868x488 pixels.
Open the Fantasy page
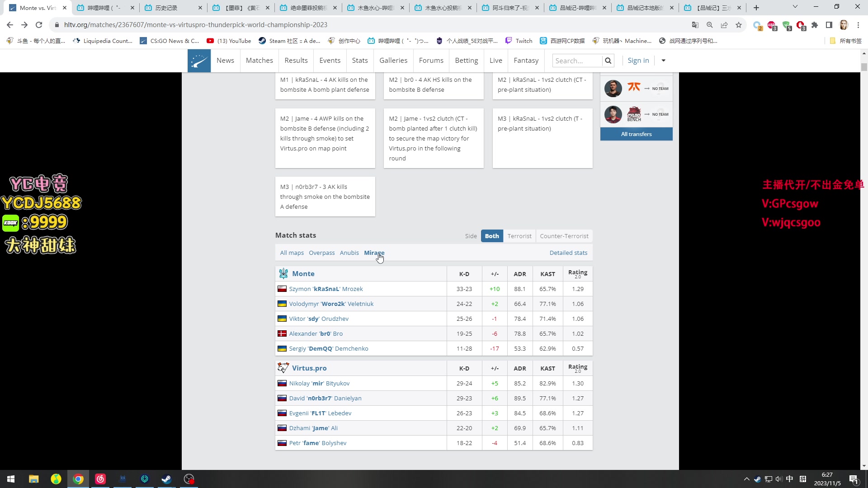click(x=526, y=61)
